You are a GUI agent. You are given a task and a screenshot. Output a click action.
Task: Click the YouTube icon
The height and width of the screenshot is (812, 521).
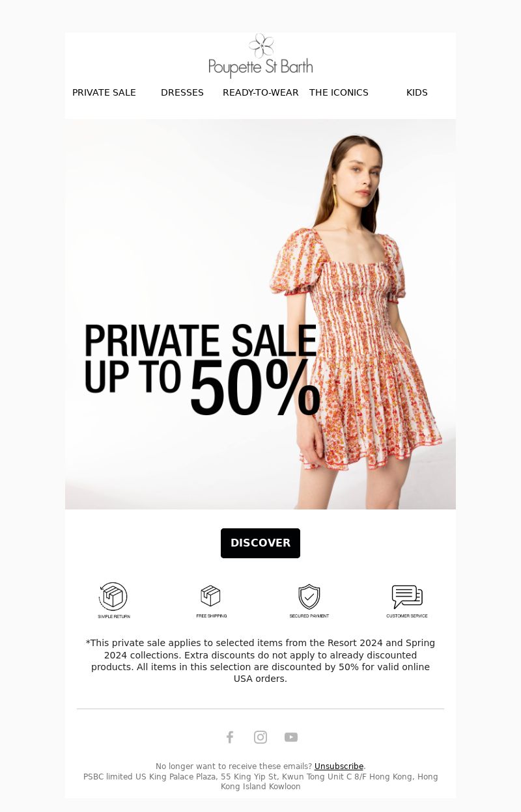[291, 737]
